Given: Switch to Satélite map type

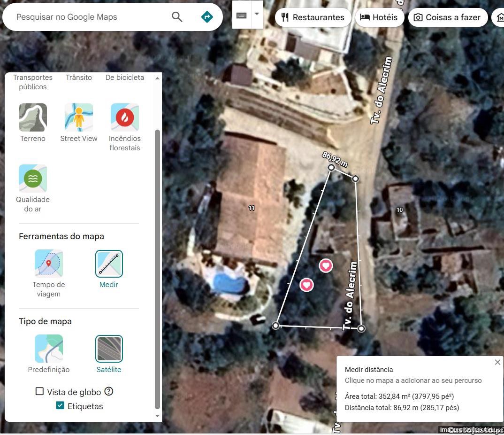Looking at the screenshot, I should 109,349.
